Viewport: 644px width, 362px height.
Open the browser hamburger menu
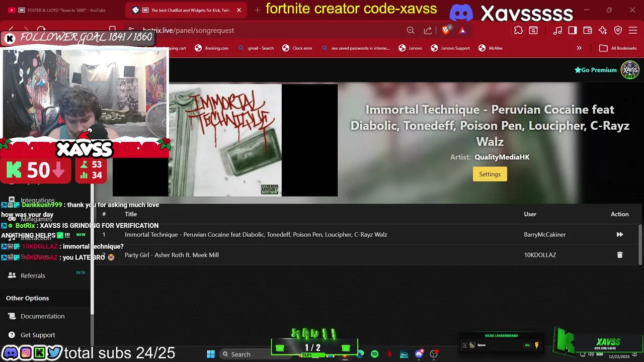(633, 30)
